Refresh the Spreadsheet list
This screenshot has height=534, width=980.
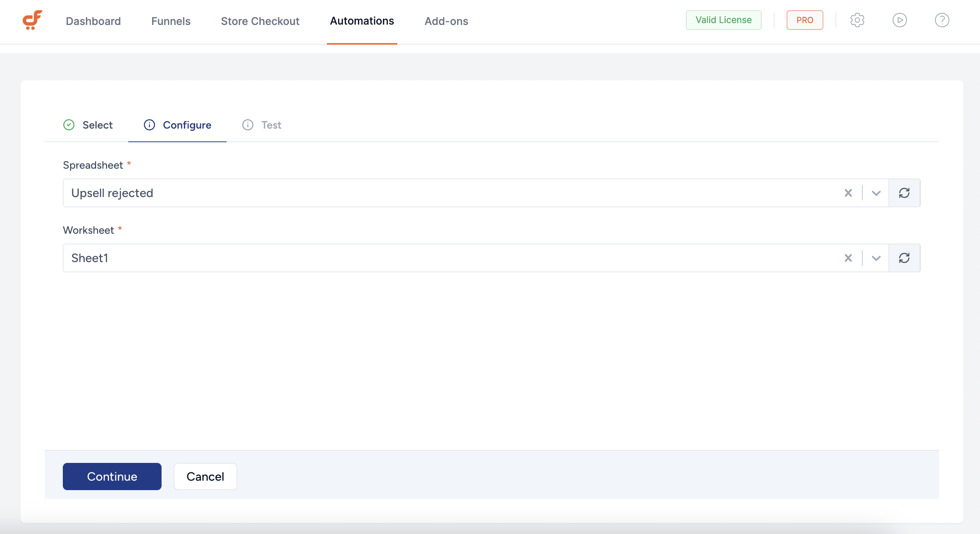pyautogui.click(x=905, y=193)
